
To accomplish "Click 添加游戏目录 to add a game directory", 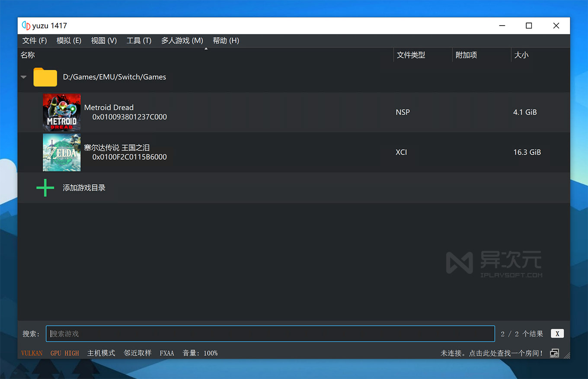I will 84,188.
